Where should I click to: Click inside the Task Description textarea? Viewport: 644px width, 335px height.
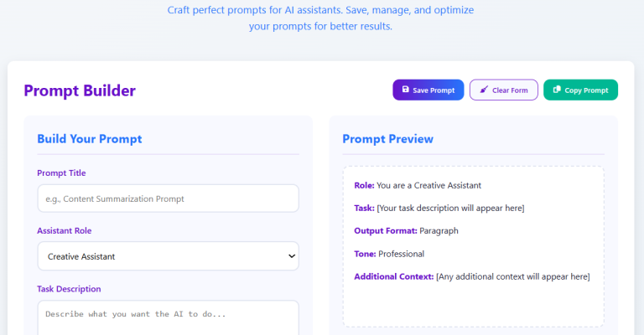click(x=168, y=318)
